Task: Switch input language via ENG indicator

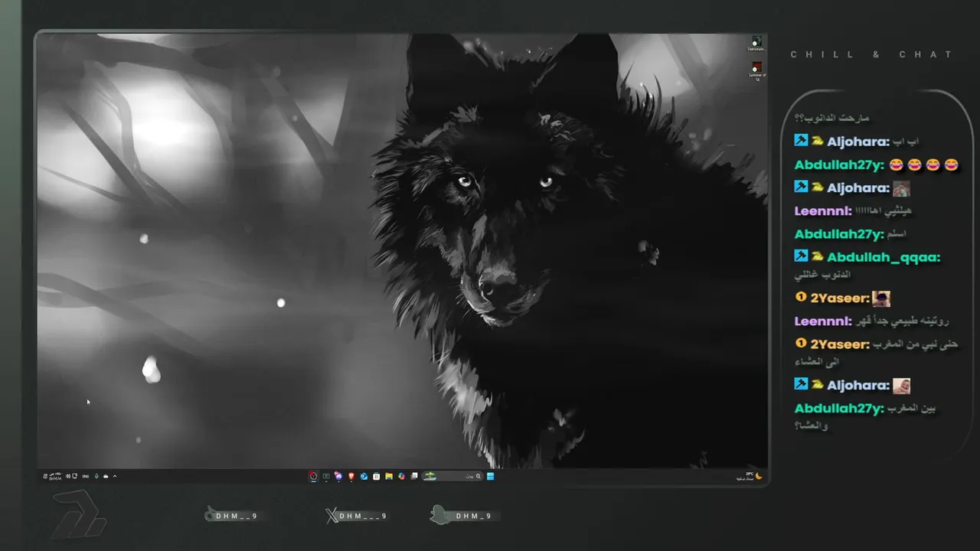Action: pos(86,476)
